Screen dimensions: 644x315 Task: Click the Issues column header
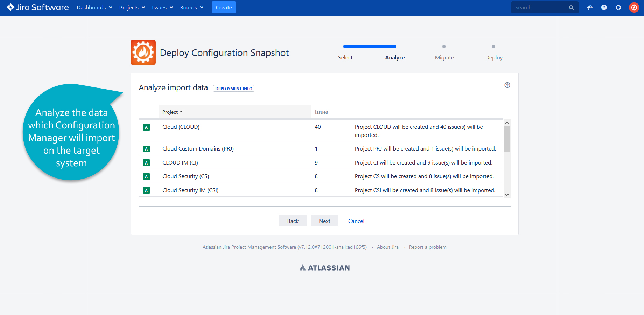pyautogui.click(x=321, y=112)
